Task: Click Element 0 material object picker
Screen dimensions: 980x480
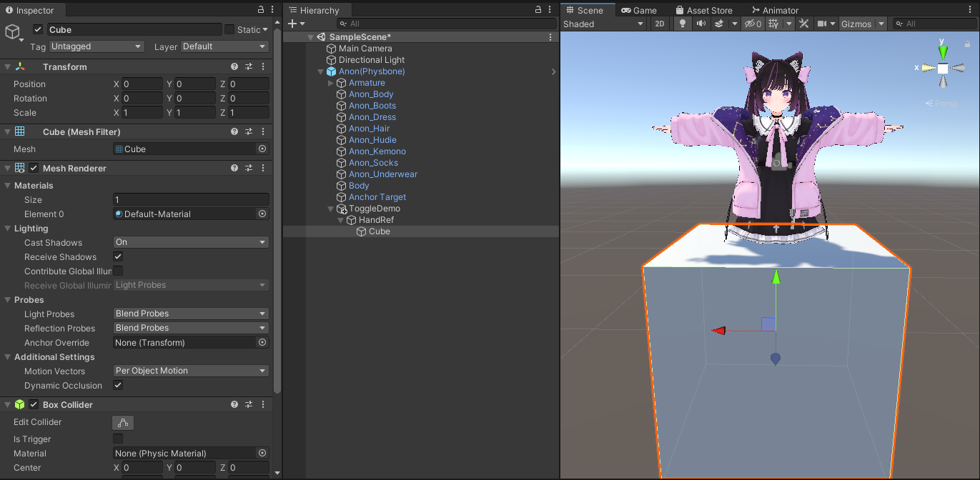Action: (x=262, y=214)
